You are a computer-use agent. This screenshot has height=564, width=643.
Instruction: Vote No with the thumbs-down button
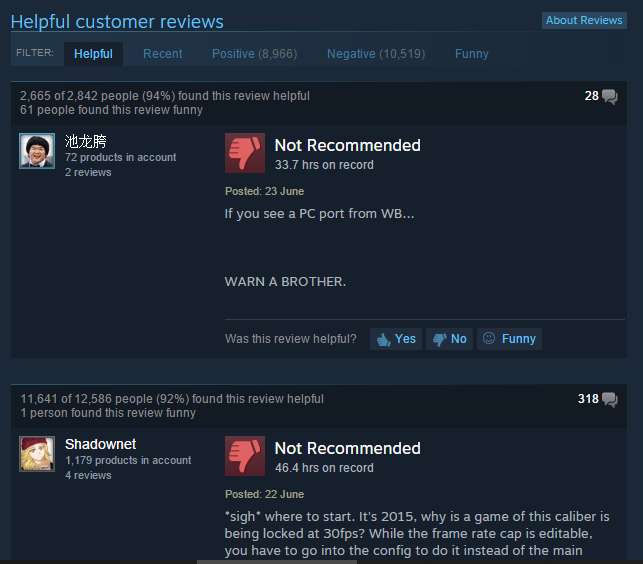449,339
